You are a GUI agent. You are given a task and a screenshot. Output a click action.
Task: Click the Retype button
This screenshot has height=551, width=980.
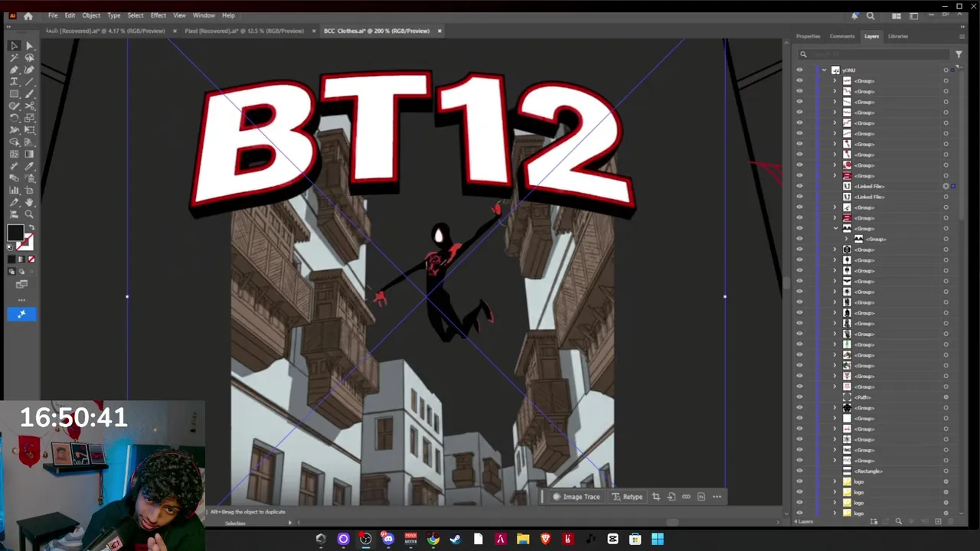[627, 497]
